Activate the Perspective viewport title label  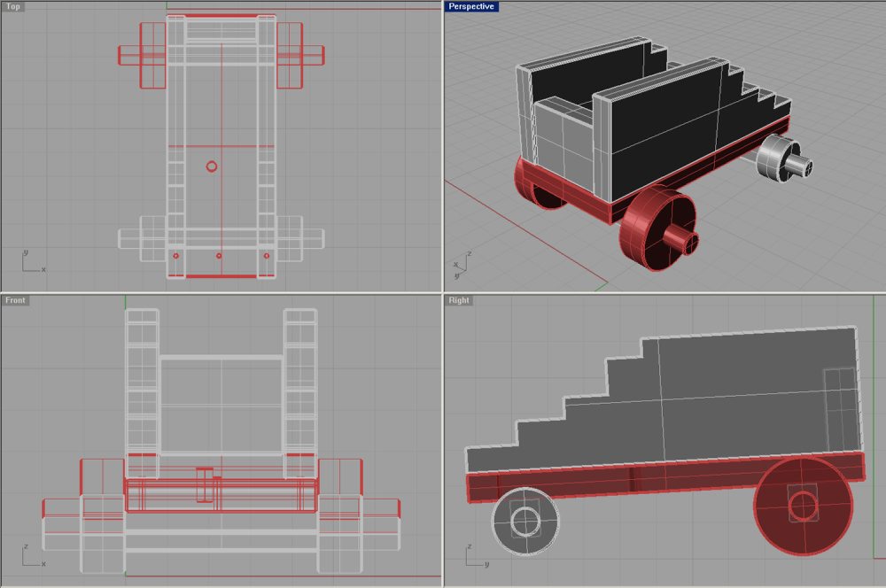click(471, 6)
